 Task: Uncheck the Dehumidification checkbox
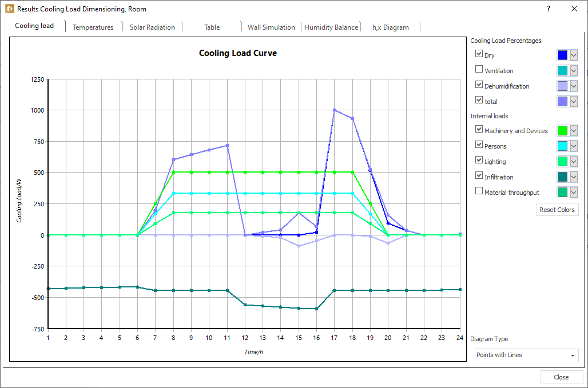[479, 85]
